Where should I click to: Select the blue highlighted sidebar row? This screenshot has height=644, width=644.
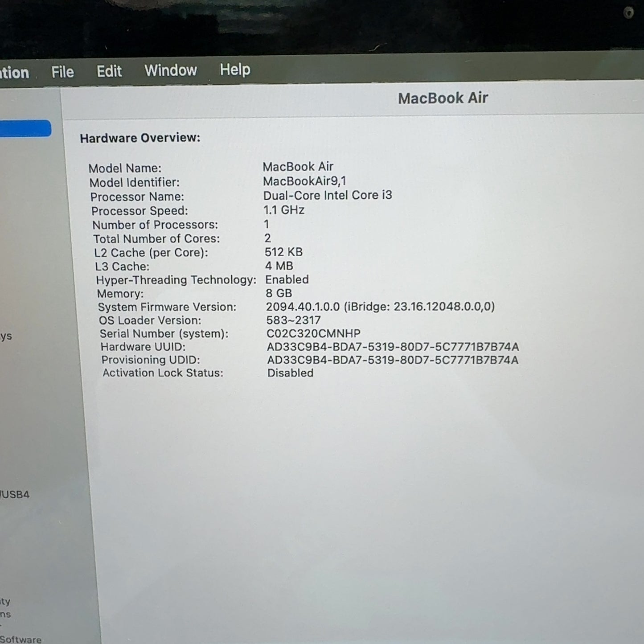[x=25, y=129]
